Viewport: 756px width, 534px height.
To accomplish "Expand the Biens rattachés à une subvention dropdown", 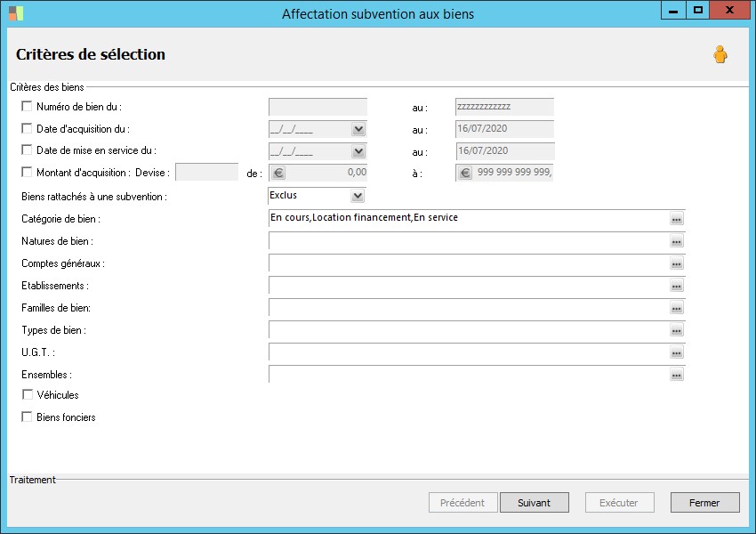I will tap(358, 196).
